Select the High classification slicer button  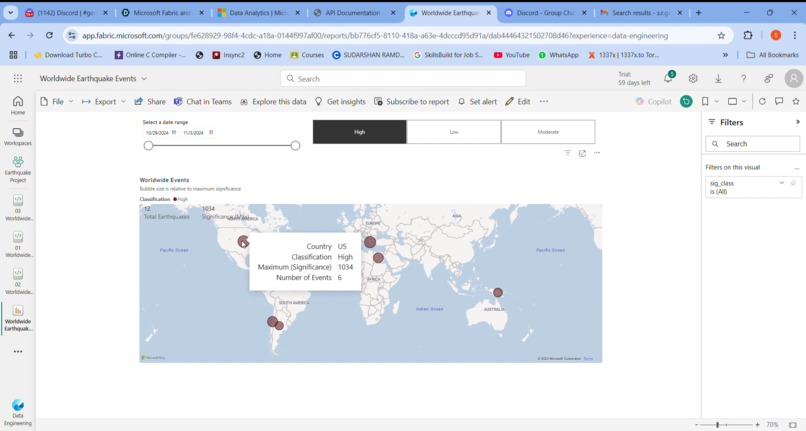click(359, 132)
